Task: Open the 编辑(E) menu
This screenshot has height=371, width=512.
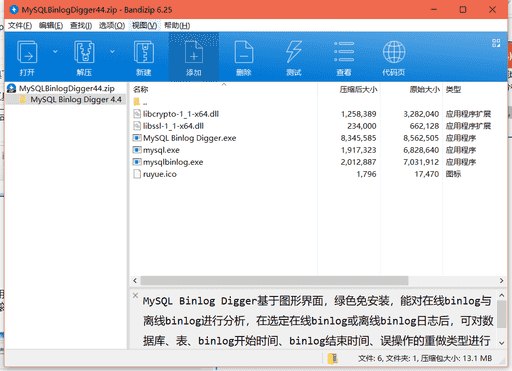Action: [x=51, y=26]
